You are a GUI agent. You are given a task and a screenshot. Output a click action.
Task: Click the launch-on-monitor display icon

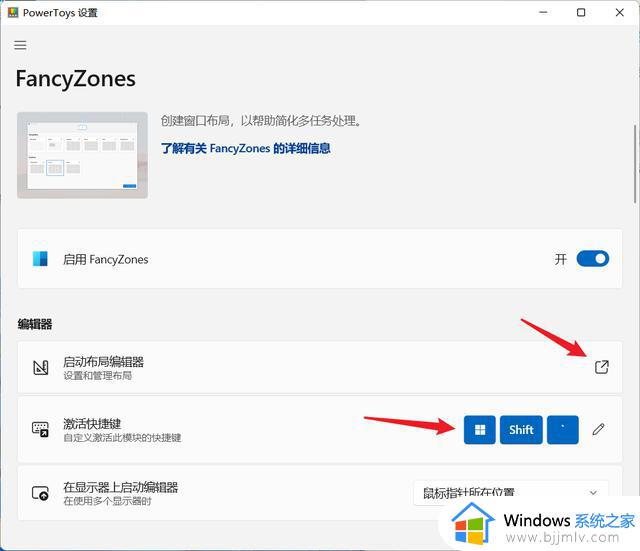(x=40, y=493)
